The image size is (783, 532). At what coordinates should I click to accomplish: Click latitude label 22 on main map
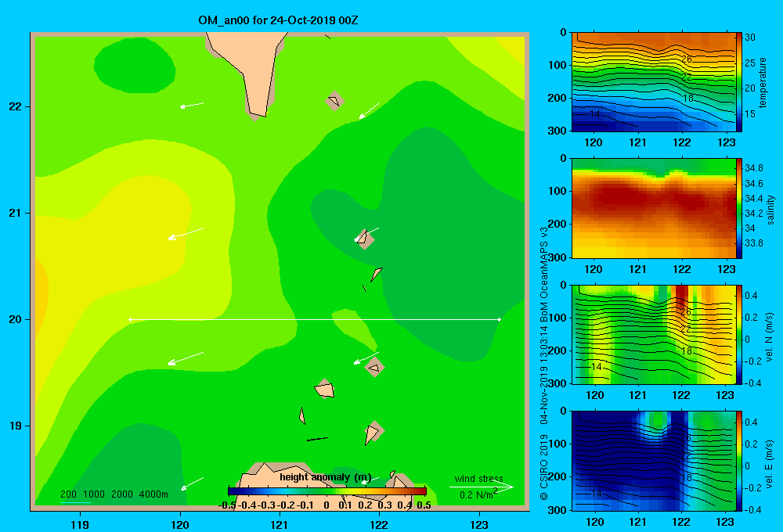tap(15, 106)
